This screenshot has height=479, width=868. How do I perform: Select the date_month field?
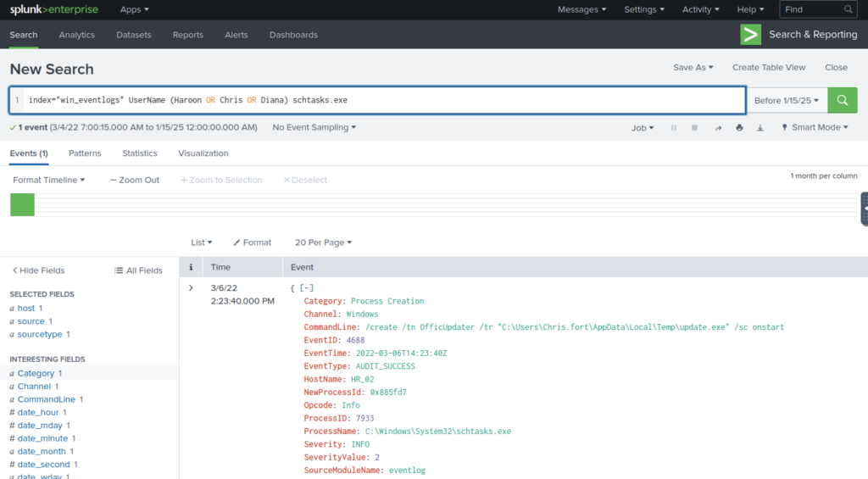coord(42,451)
